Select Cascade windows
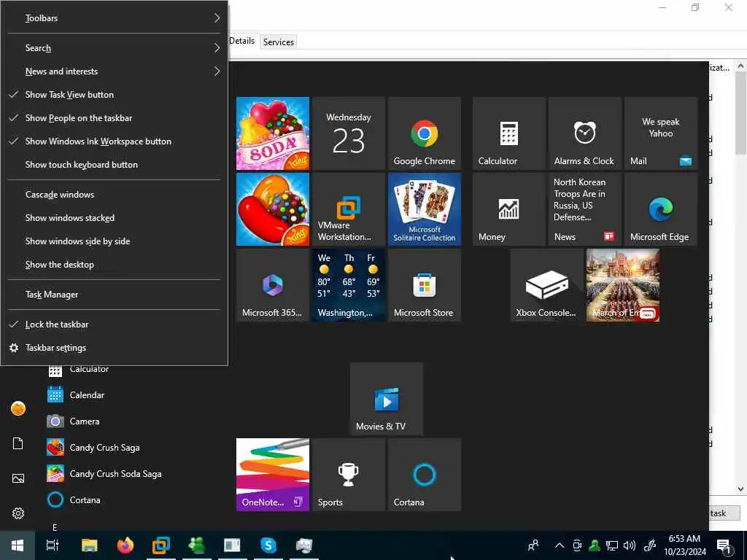The image size is (747, 560). coord(115,194)
